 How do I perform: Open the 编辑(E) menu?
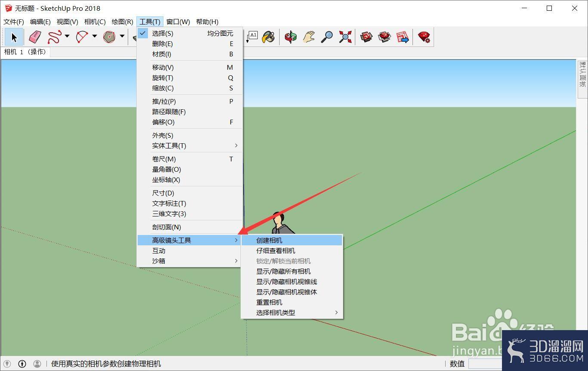(x=40, y=22)
